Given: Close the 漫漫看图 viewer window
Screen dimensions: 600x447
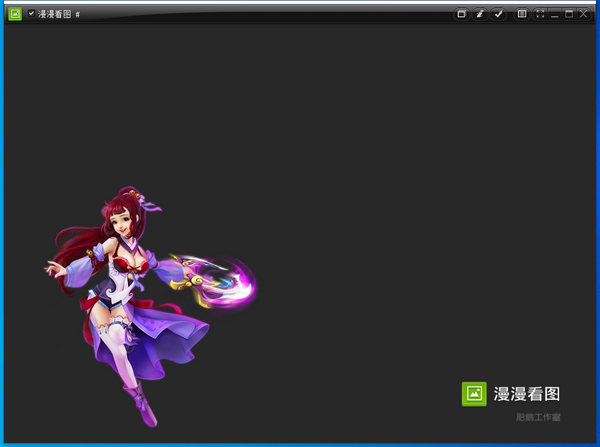Looking at the screenshot, I should (583, 14).
